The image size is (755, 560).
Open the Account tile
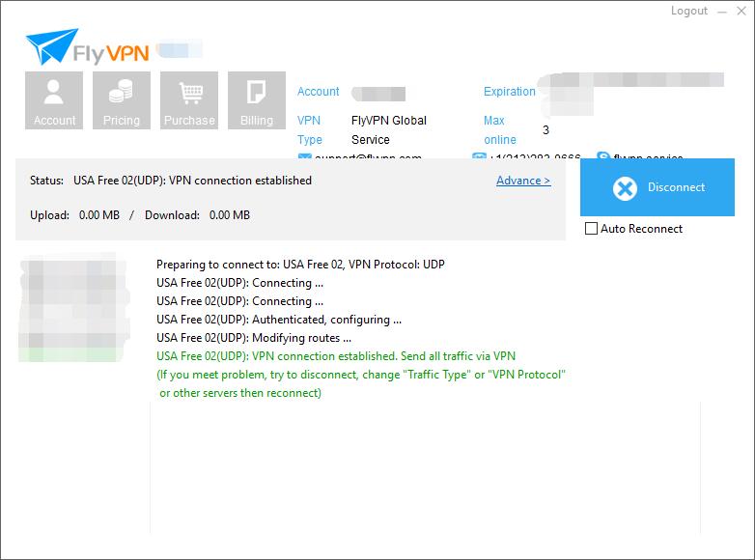tap(54, 100)
